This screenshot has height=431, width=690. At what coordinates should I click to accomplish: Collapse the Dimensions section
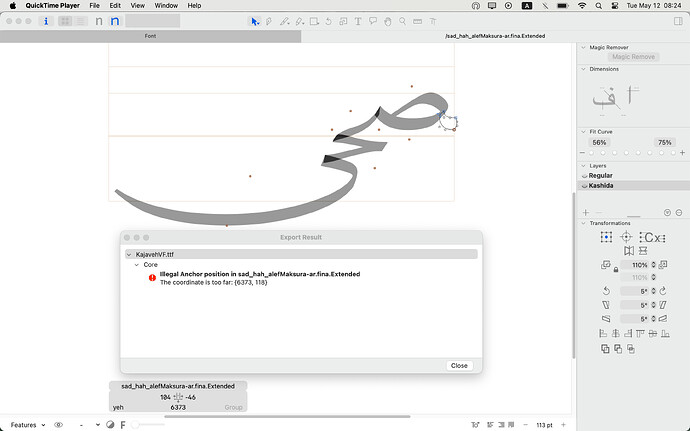click(x=584, y=69)
